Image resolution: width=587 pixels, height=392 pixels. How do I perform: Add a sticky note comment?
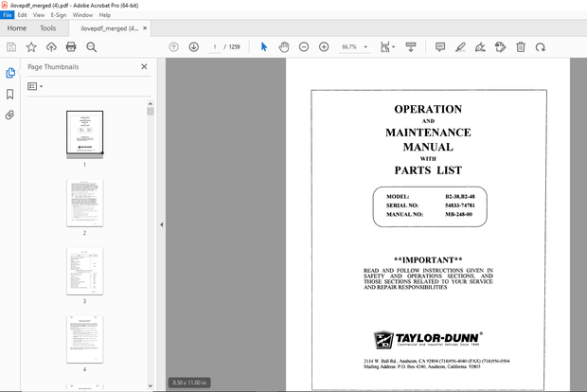(440, 47)
